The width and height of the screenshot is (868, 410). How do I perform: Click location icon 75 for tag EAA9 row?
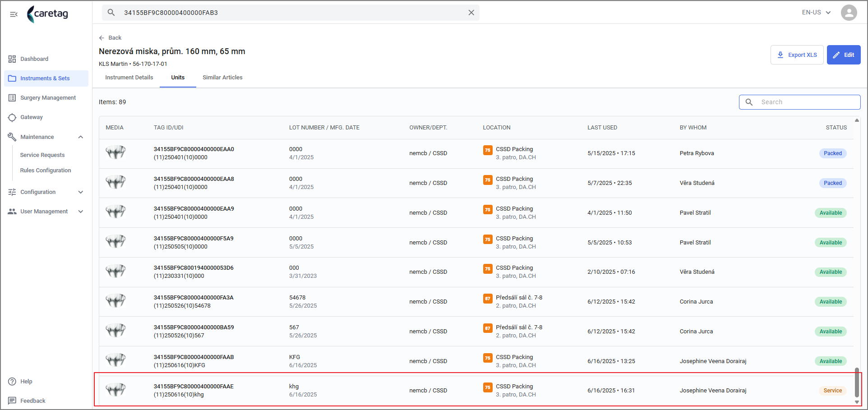[x=488, y=210]
